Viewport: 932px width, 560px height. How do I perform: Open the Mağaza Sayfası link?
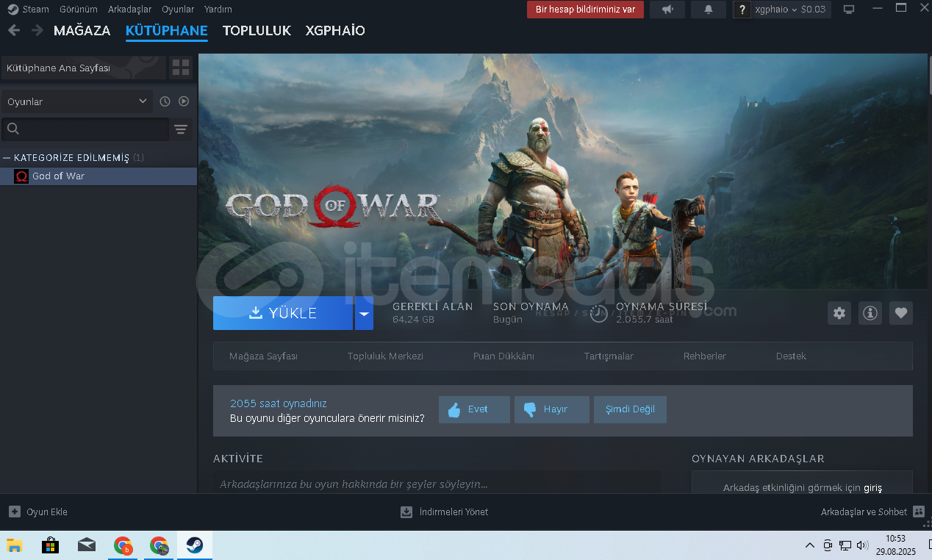[263, 356]
